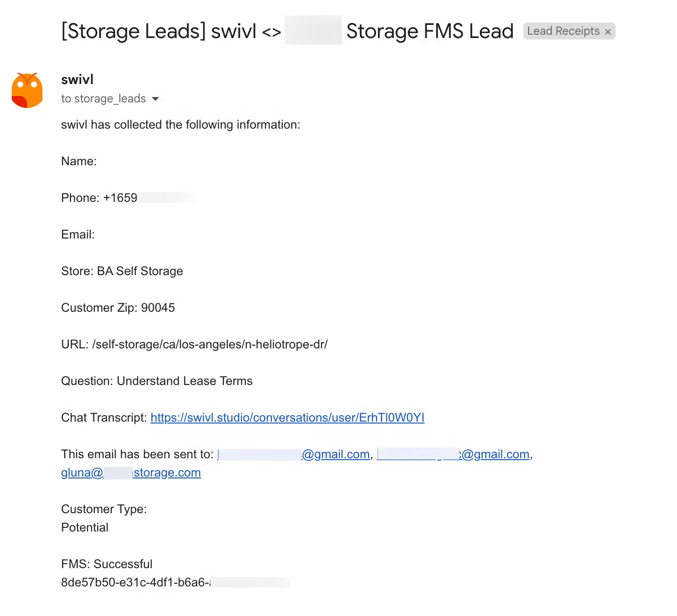Click the second gmail.com recipient link
Image resolution: width=677 pixels, height=616 pixels.
click(495, 454)
